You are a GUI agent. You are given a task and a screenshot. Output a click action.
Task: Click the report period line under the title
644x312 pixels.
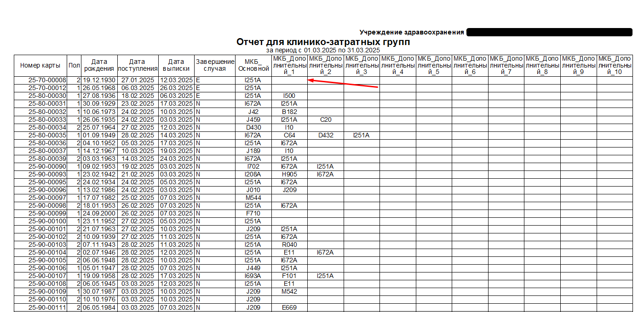[323, 50]
